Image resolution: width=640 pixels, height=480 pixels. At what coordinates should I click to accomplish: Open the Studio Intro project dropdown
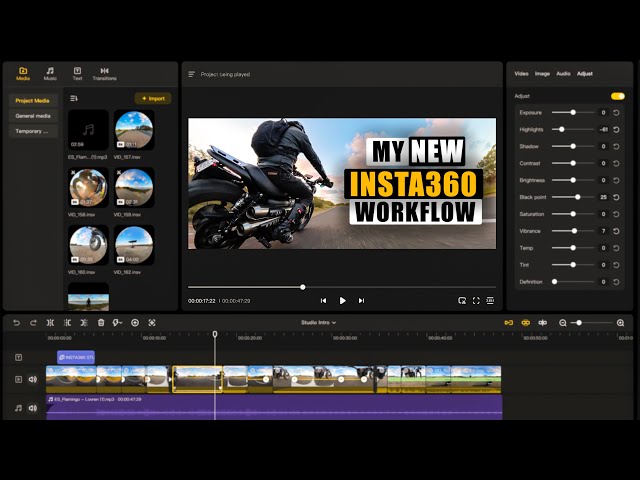click(x=318, y=322)
